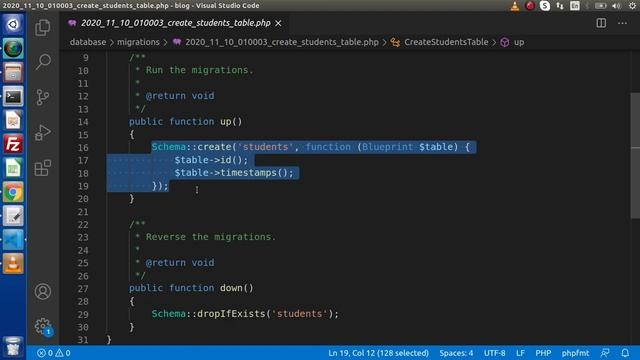
Task: Click the Ln 19, Col 12 cursor position
Action: [378, 353]
